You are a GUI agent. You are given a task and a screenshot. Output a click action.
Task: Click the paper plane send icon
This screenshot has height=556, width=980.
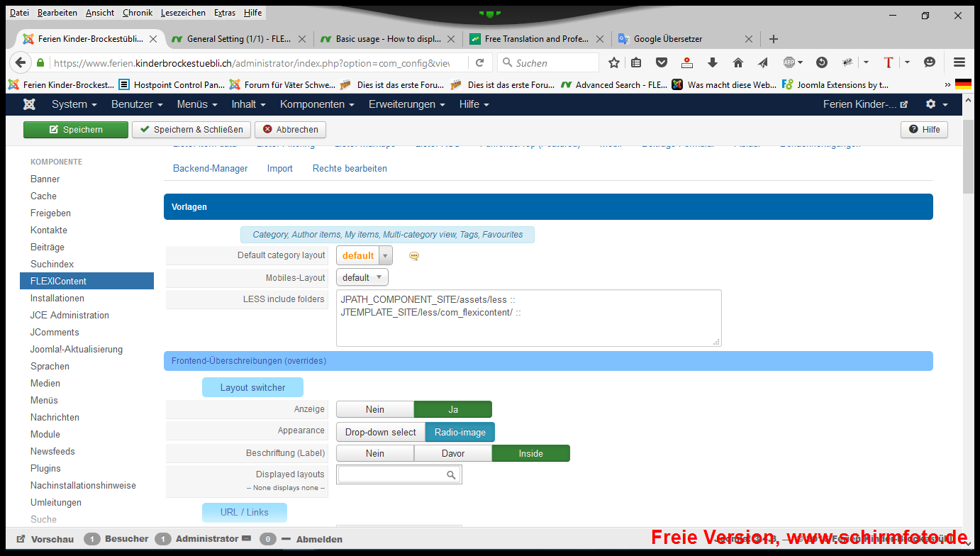[763, 62]
